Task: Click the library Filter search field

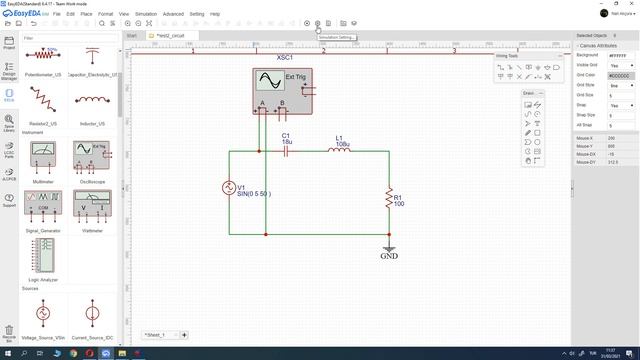Action: (69, 38)
